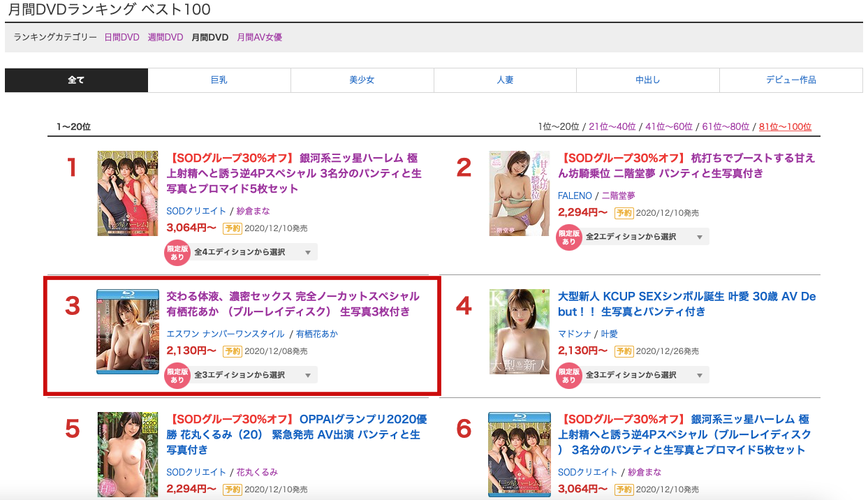Open the 全2エディションから選択 dropdown
This screenshot has width=868, height=500.
(645, 237)
